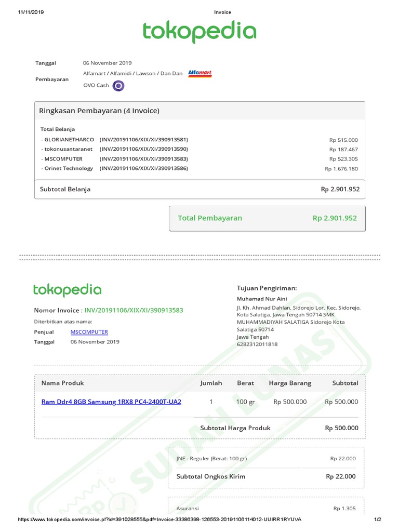The height and width of the screenshot is (532, 399).
Task: Open the MSCOMPUTER seller link
Action: tap(89, 332)
